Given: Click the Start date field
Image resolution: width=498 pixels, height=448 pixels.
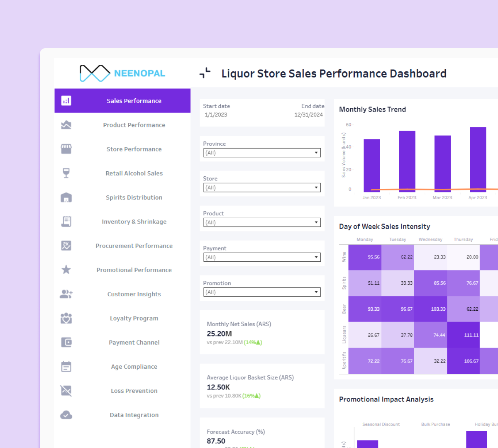Looking at the screenshot, I should [x=216, y=110].
